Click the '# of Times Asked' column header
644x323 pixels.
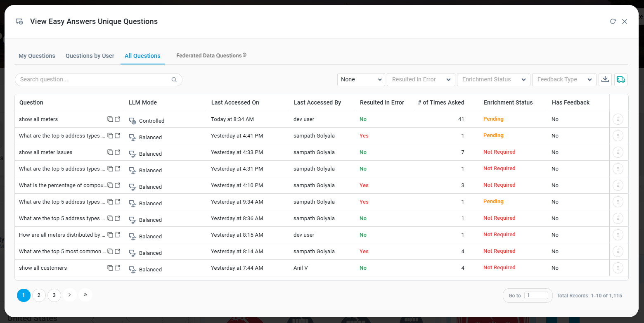pyautogui.click(x=441, y=102)
